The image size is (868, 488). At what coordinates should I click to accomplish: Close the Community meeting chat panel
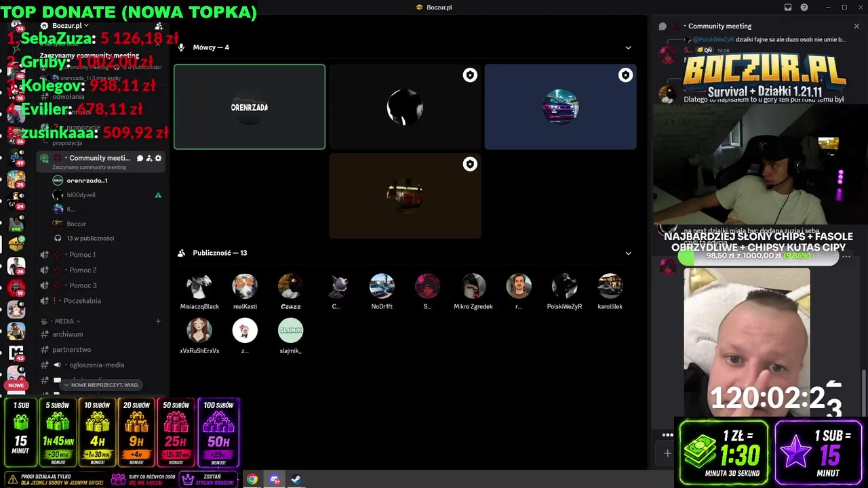point(856,26)
